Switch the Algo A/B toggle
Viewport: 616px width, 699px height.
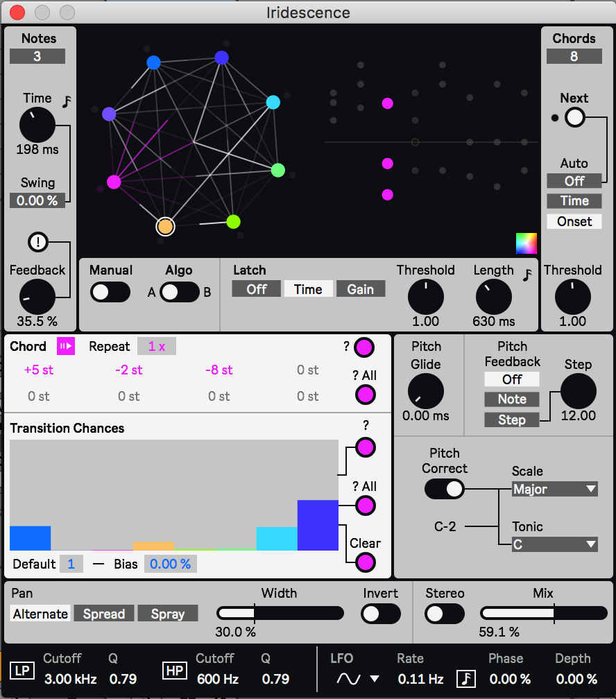click(x=180, y=292)
